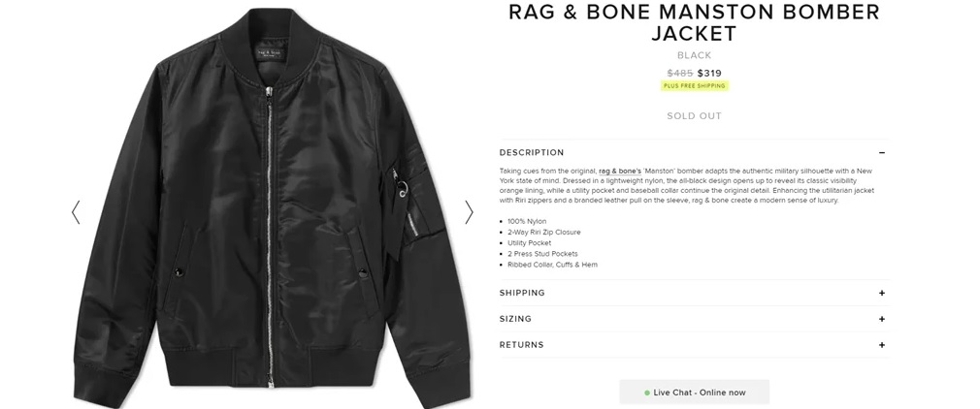The height and width of the screenshot is (409, 980).
Task: Click the product title heading
Action: click(695, 22)
